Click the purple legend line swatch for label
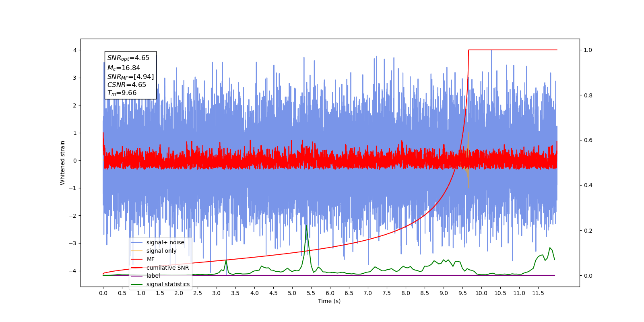Viewport: 644px width, 322px height. pos(137,276)
